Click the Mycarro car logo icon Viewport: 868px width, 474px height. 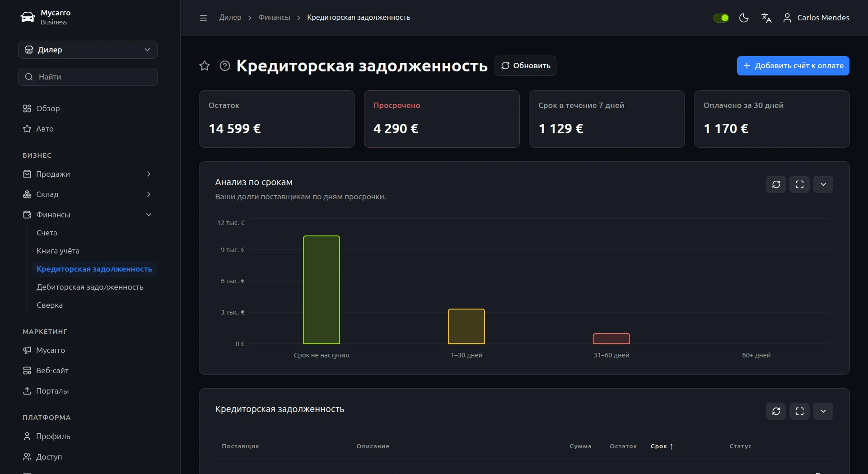coord(28,17)
